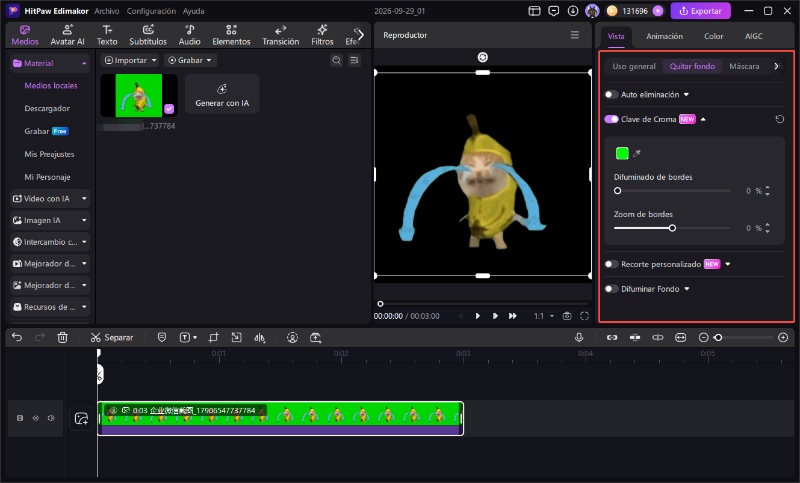Screen dimensions: 800x483
Task: Click Generar con IA button
Action: (222, 94)
